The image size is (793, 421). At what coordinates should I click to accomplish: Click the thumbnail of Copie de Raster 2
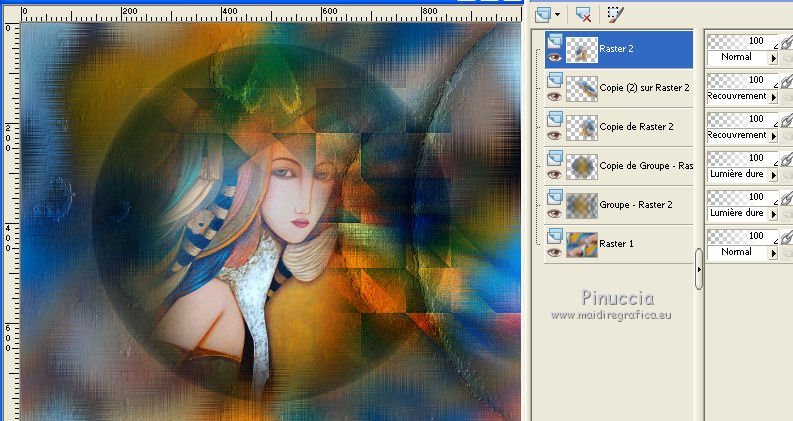click(x=582, y=128)
